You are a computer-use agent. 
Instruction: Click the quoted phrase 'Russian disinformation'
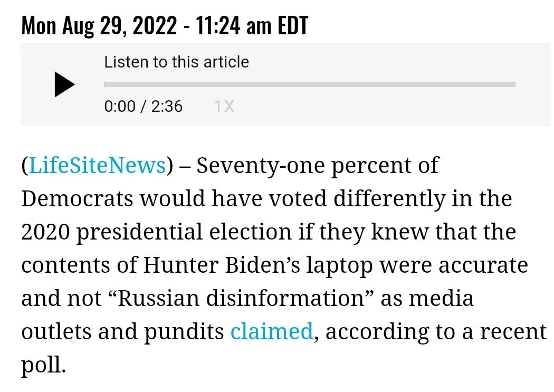click(240, 298)
